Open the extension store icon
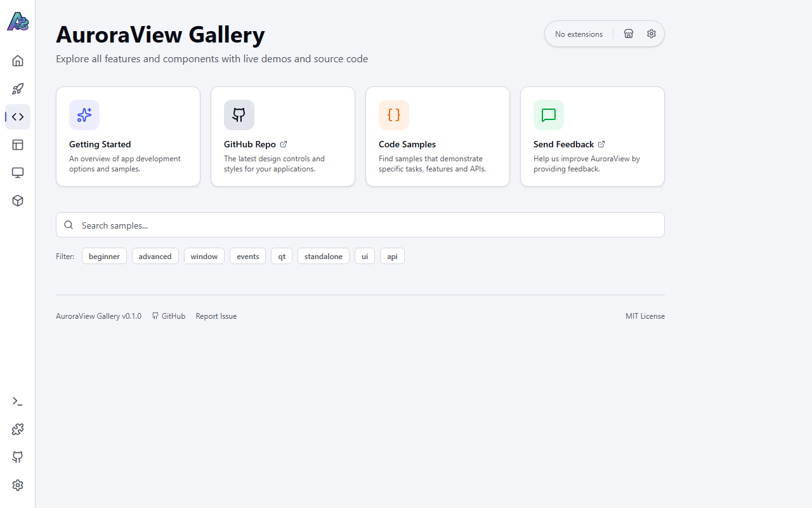 click(x=628, y=33)
